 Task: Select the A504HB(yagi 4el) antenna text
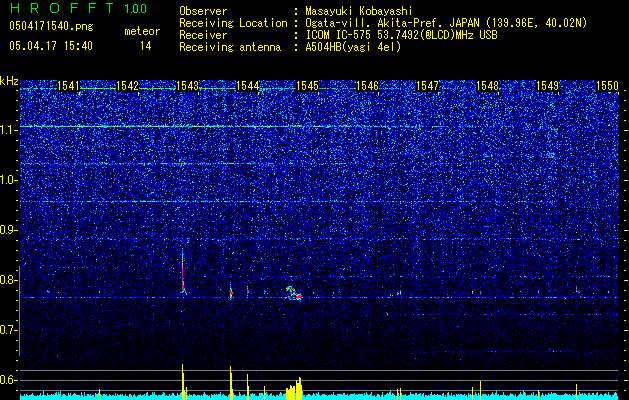[353, 47]
